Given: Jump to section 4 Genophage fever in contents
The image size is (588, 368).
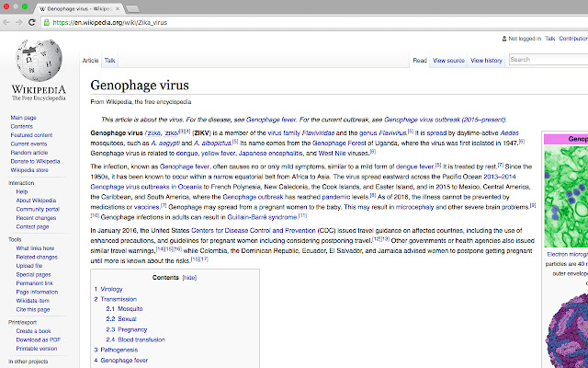Looking at the screenshot, I should click(120, 360).
